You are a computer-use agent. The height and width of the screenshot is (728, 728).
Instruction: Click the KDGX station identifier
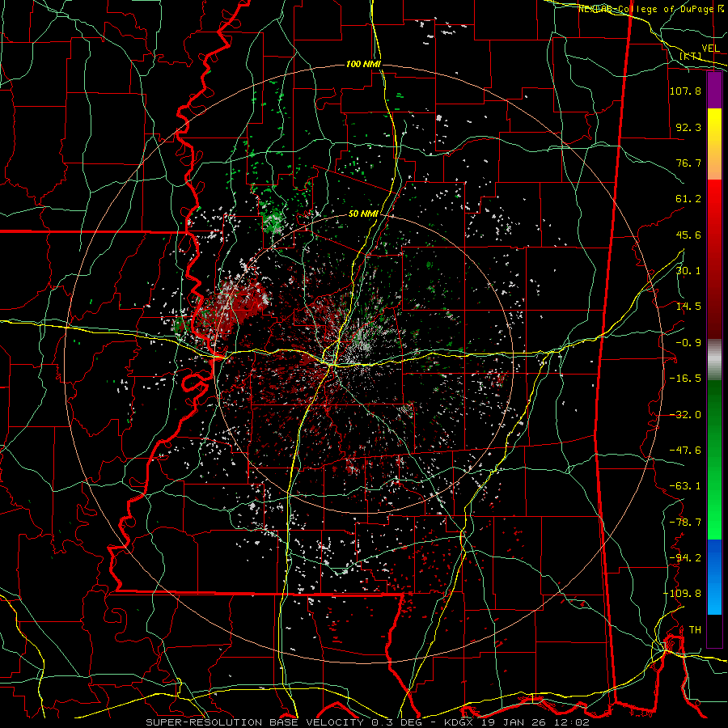459,722
